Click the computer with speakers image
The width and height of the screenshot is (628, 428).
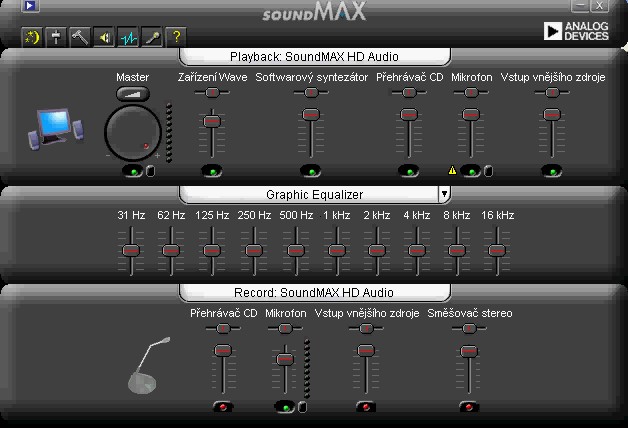pyautogui.click(x=56, y=129)
